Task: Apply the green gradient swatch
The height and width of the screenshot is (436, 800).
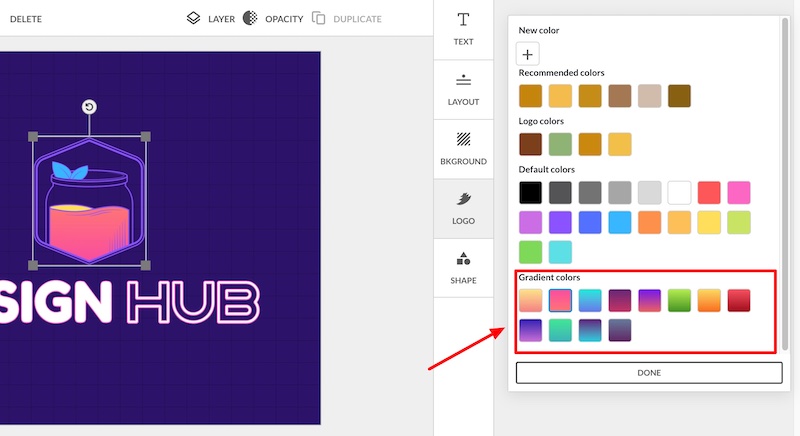Action: click(x=680, y=300)
